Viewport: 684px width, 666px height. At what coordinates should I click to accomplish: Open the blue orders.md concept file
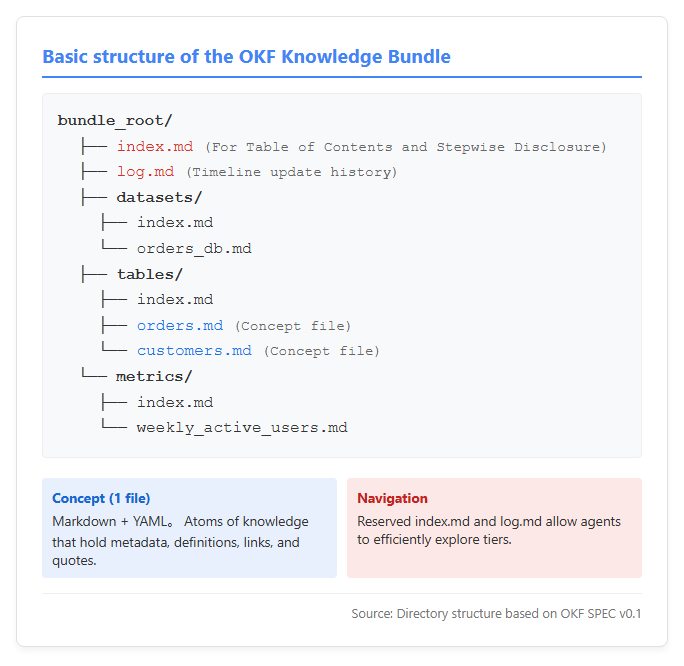pyautogui.click(x=180, y=325)
